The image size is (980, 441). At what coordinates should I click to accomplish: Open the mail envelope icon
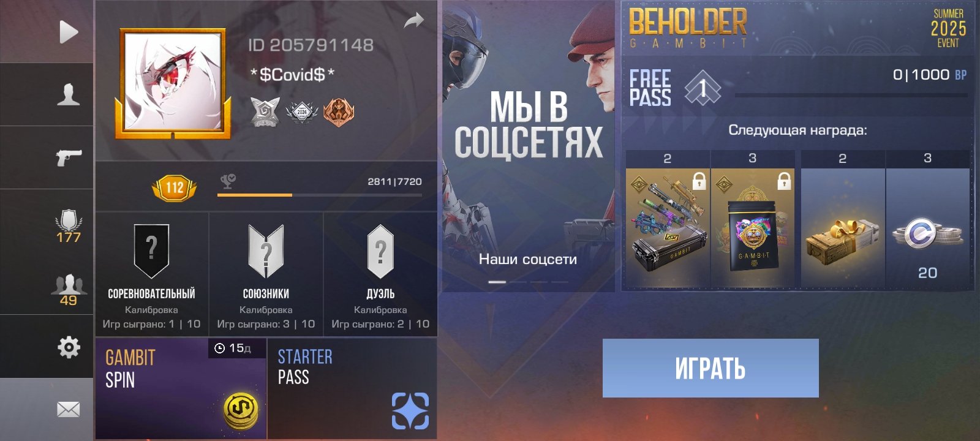coord(68,409)
